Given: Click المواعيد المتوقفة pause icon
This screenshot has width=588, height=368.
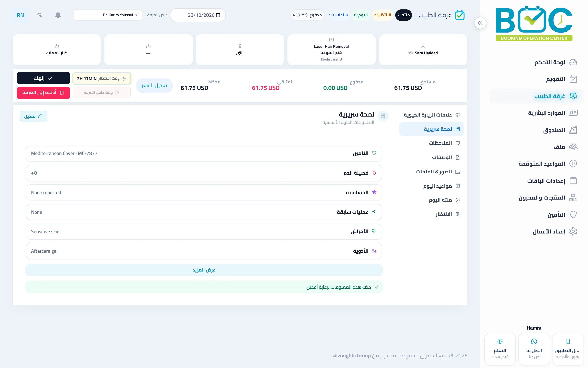Looking at the screenshot, I should [573, 164].
